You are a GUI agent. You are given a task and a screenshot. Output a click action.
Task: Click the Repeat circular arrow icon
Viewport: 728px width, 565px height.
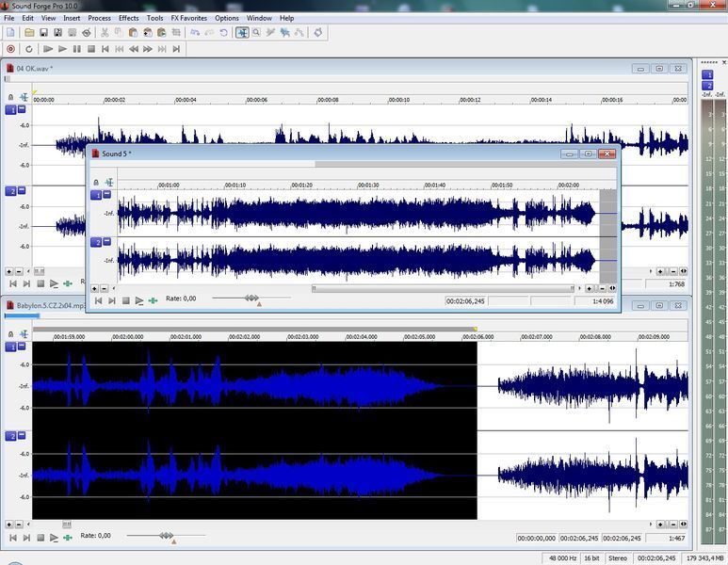(224, 33)
